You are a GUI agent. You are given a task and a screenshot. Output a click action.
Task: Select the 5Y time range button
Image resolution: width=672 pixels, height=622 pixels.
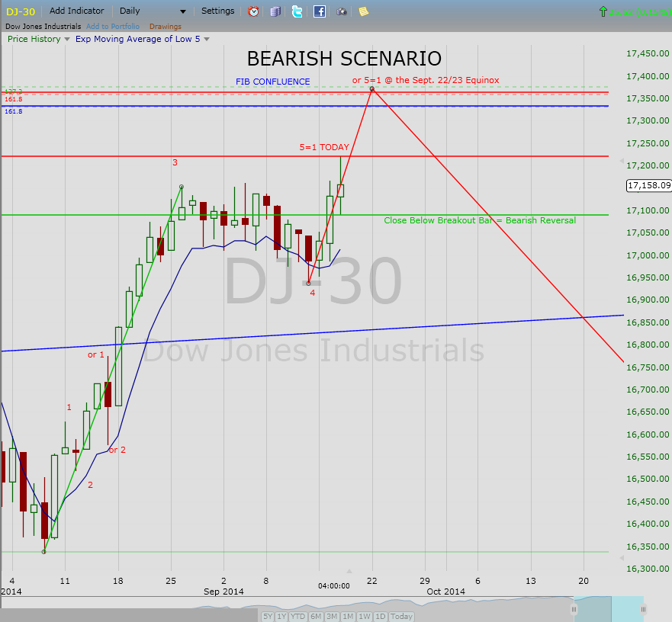tap(268, 617)
